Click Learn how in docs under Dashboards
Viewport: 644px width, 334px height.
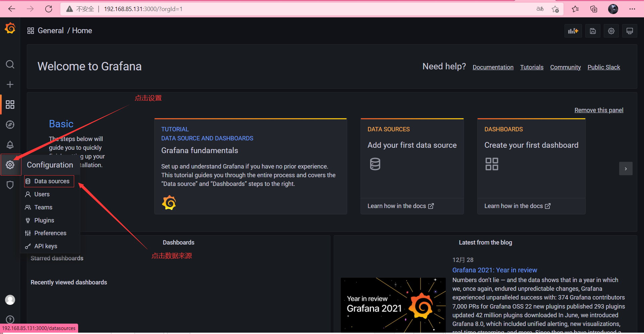pos(517,206)
